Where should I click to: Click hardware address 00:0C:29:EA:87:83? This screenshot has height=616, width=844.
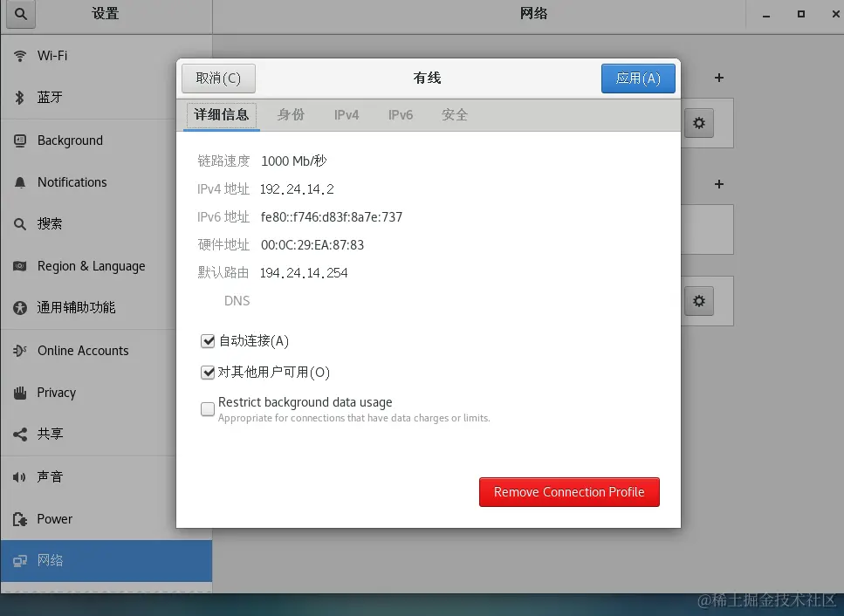(x=312, y=245)
